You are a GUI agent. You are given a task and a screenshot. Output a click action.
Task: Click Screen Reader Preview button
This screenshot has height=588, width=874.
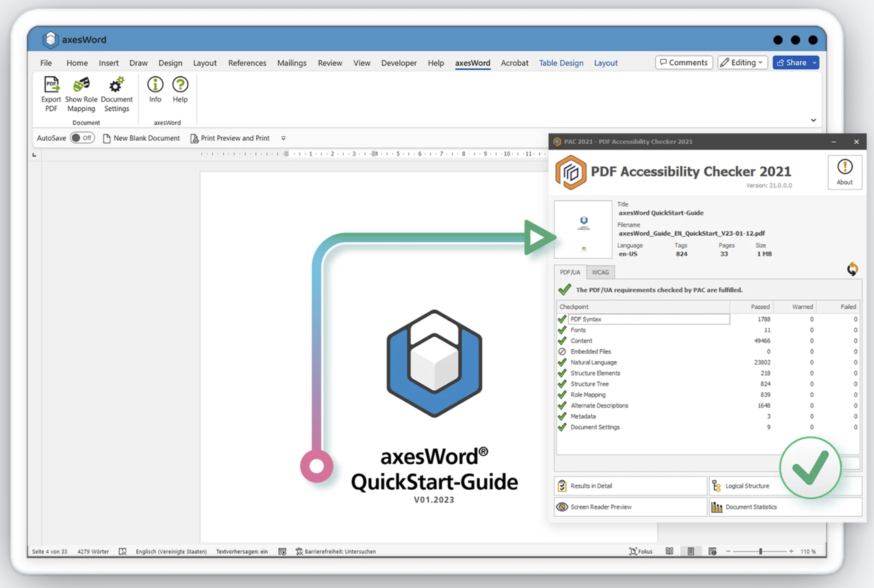630,507
